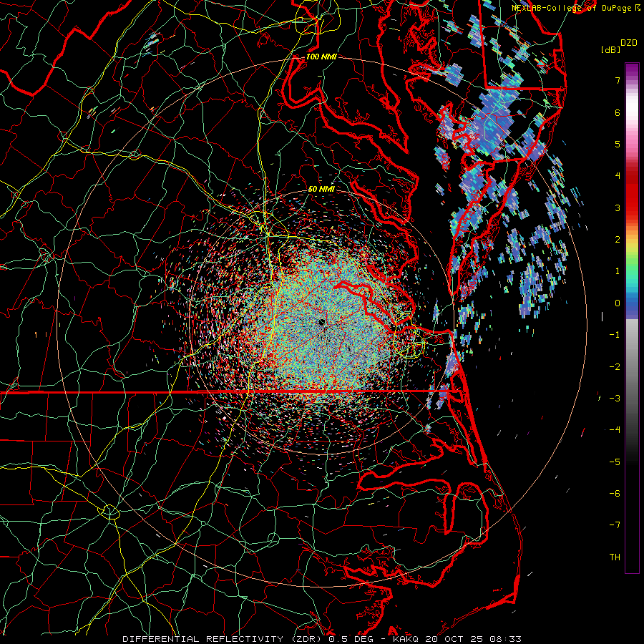
Task: Click the NEXLAB-College of DuPage credit text
Action: (x=572, y=8)
